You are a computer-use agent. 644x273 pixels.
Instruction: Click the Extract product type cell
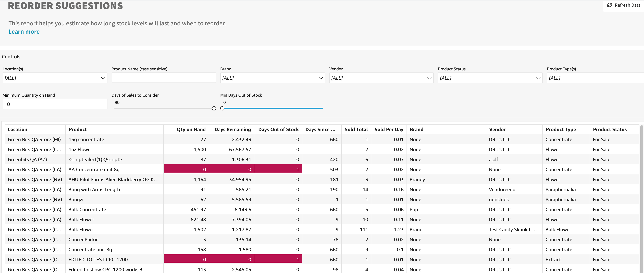click(566, 260)
